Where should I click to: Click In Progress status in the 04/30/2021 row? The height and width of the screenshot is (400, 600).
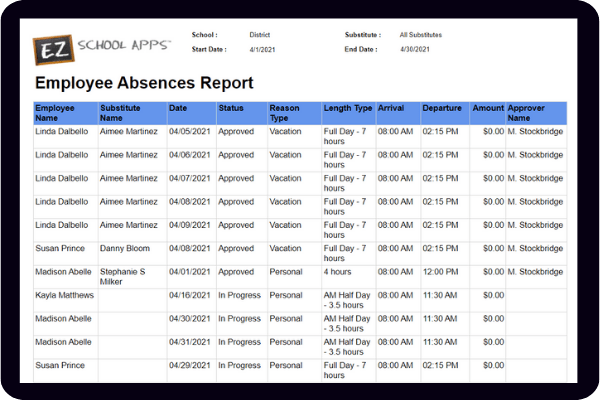pyautogui.click(x=240, y=318)
